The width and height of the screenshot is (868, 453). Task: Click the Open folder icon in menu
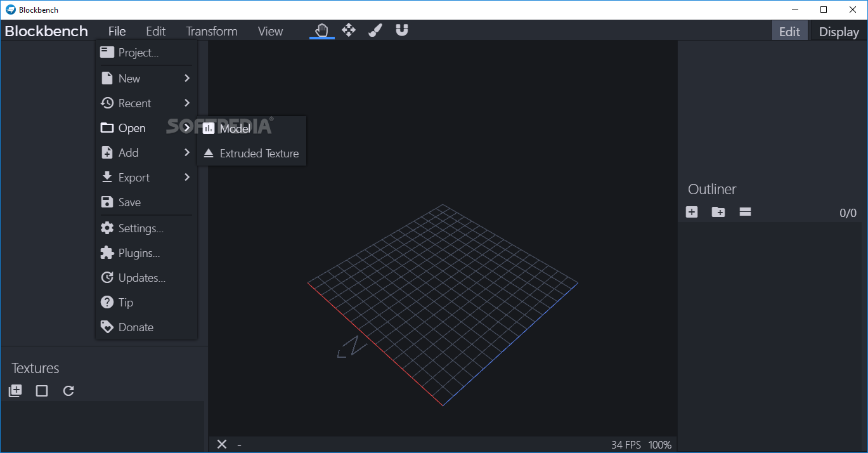(107, 128)
